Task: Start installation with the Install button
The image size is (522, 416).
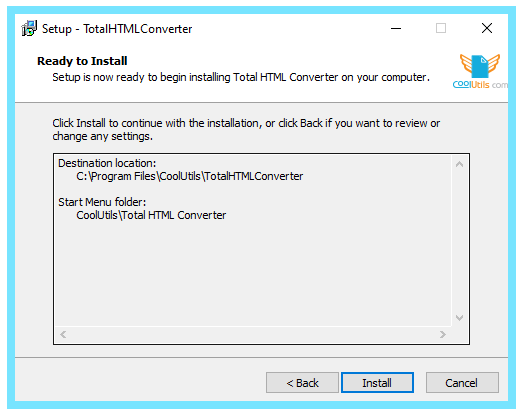Action: click(377, 383)
